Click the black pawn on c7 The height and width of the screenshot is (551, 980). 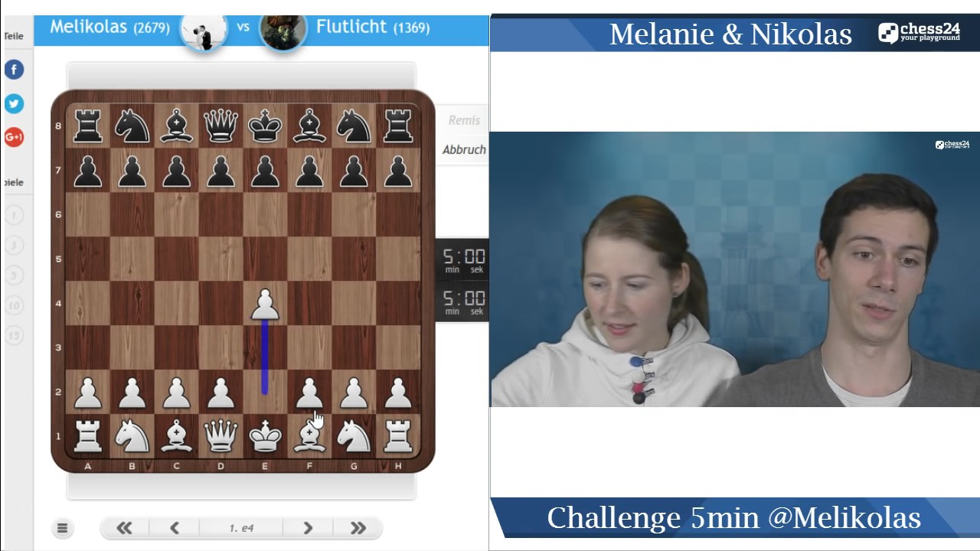click(x=176, y=171)
